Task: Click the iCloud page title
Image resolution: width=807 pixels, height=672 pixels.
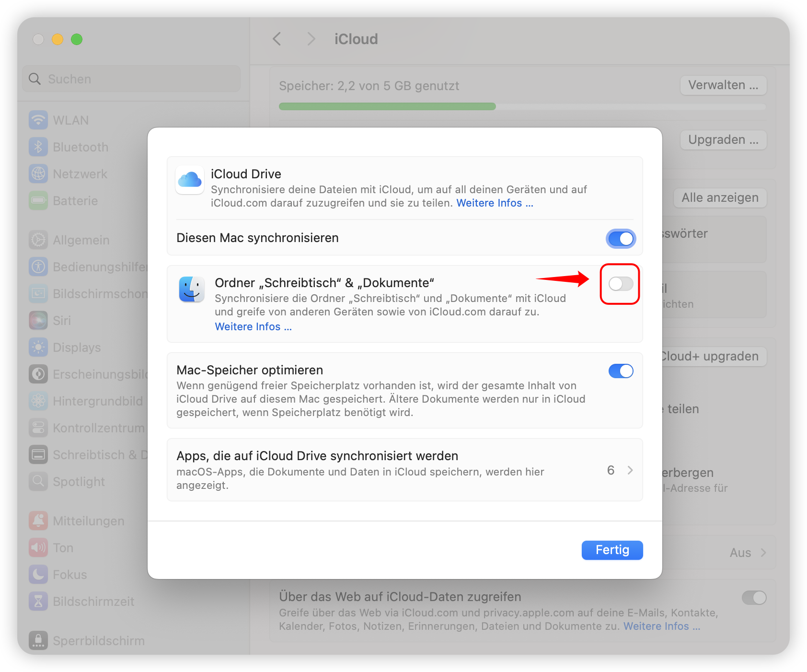Action: click(356, 39)
